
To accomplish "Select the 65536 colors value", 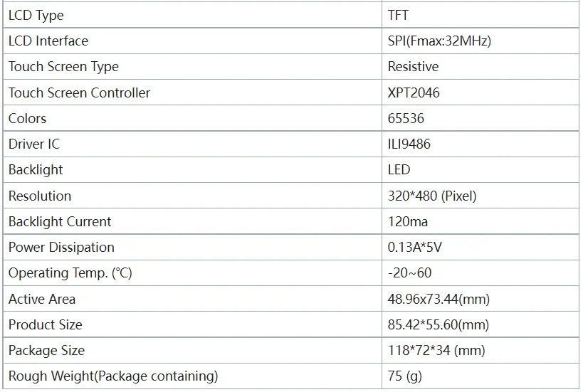I will (x=406, y=118).
